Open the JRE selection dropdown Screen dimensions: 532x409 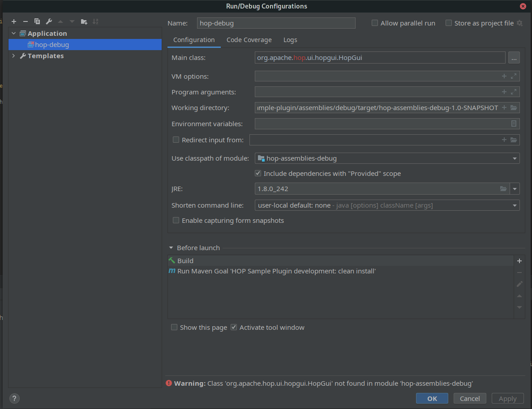[515, 188]
